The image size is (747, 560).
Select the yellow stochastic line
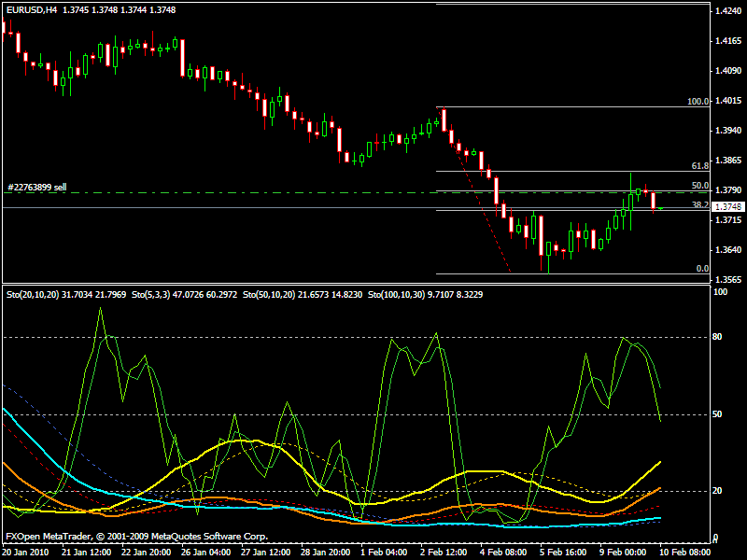243,440
